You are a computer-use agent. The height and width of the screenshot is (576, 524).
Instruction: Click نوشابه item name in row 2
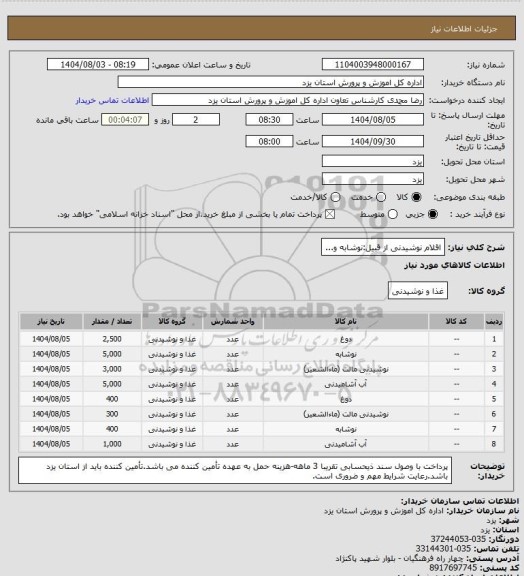(x=346, y=354)
